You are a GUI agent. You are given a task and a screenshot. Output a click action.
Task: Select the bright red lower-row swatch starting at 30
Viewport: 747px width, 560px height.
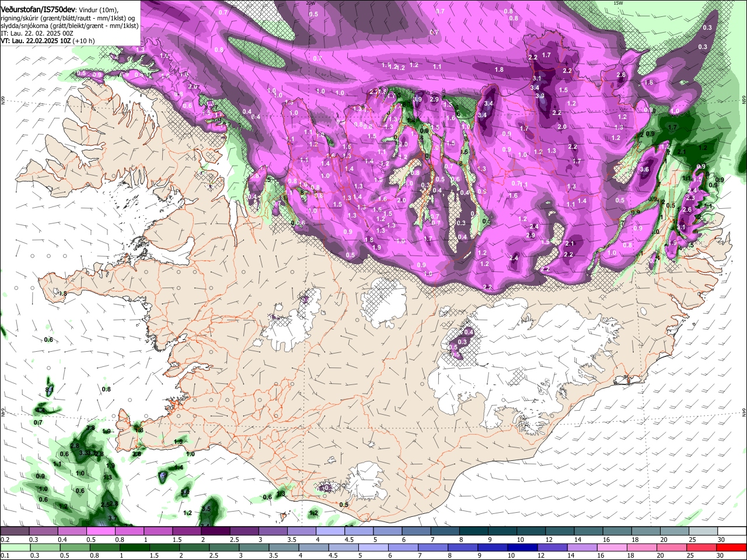click(x=732, y=547)
